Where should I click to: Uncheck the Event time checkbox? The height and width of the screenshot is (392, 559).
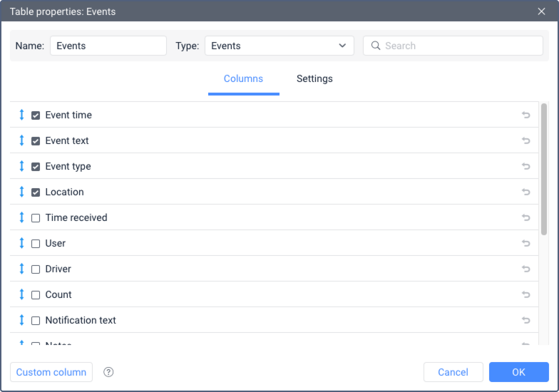(36, 115)
